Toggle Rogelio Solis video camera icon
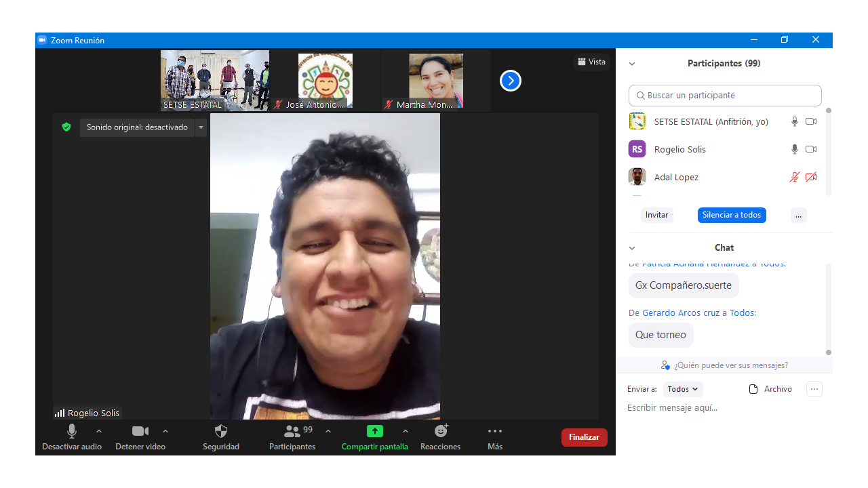This screenshot has width=868, height=488. coord(811,149)
